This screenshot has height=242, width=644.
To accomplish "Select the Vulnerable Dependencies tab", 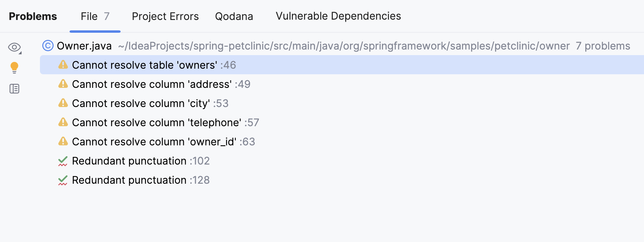I will tap(338, 16).
